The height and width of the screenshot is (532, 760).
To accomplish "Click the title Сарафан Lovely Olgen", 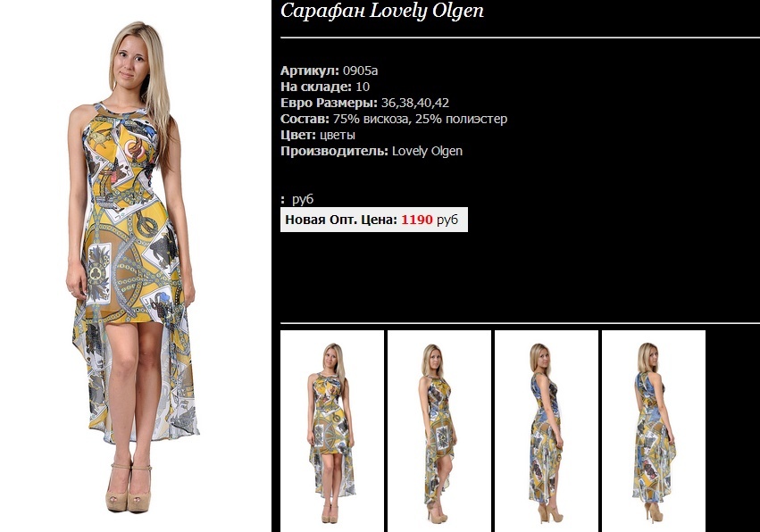I will point(382,11).
